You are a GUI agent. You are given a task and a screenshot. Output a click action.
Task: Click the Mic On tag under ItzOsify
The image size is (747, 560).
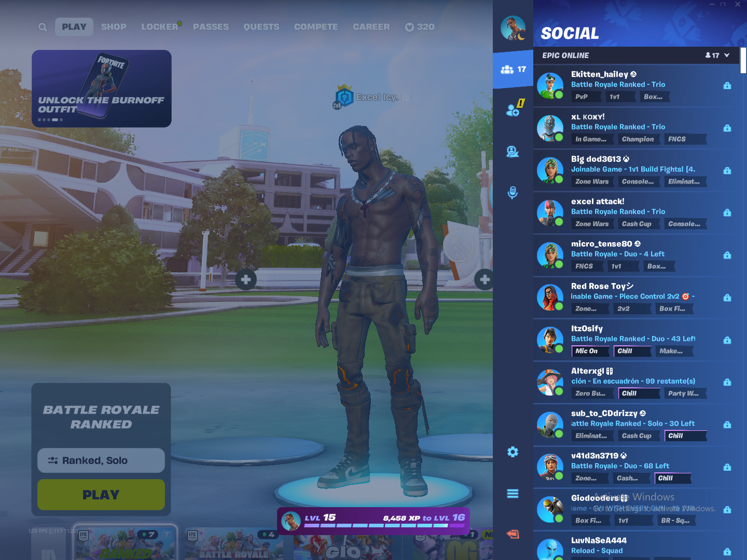590,351
